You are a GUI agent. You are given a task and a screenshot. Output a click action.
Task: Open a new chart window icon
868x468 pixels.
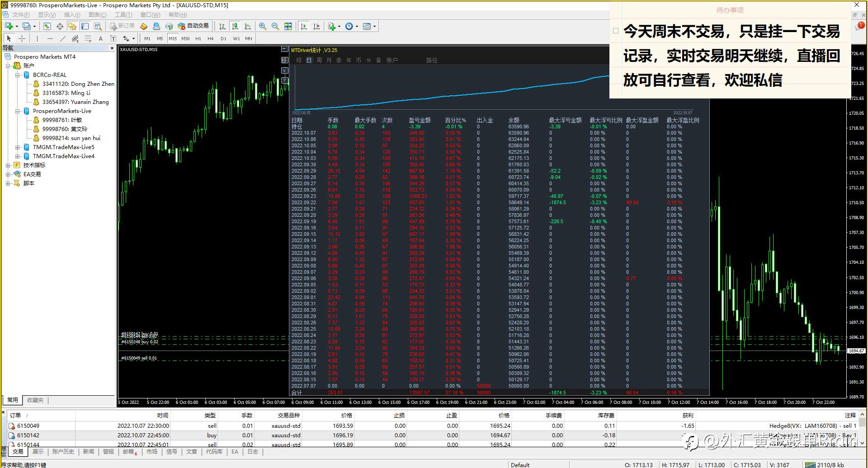(9, 26)
